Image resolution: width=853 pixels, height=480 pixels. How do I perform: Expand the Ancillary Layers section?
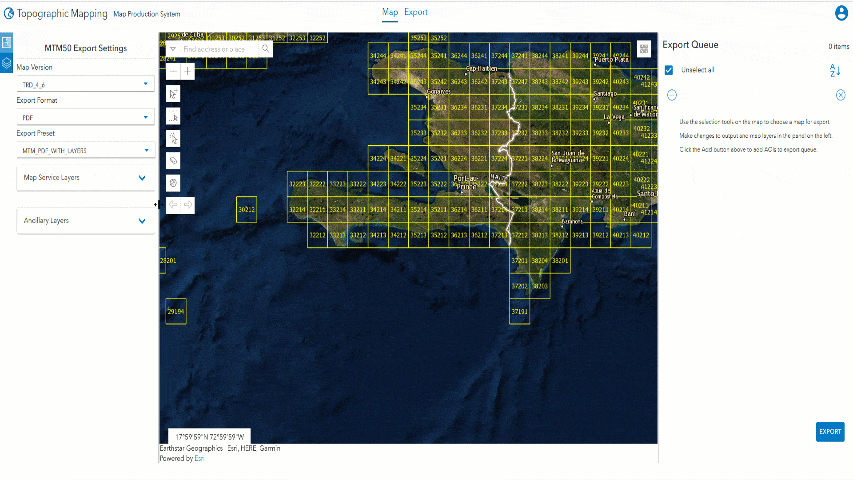click(85, 221)
